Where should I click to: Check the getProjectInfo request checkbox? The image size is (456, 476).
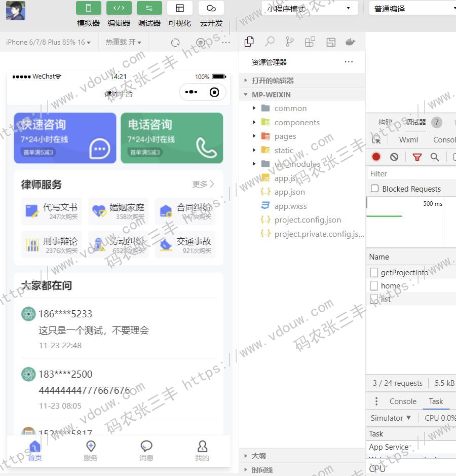coord(374,273)
